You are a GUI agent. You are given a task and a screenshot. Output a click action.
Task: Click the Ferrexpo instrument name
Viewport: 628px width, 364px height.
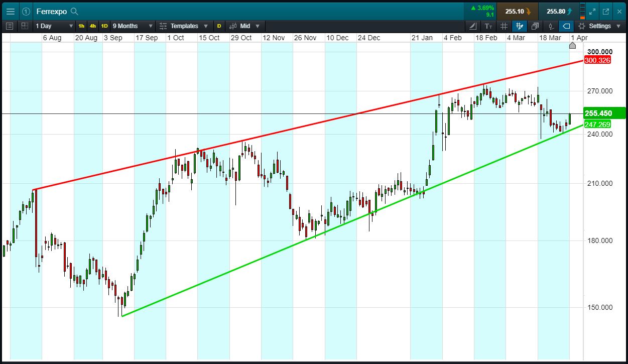tap(52, 11)
